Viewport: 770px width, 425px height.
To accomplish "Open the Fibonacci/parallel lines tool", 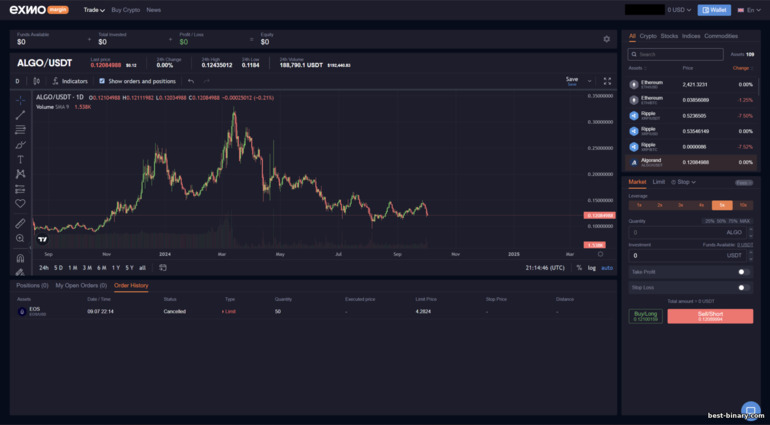I will click(20, 130).
